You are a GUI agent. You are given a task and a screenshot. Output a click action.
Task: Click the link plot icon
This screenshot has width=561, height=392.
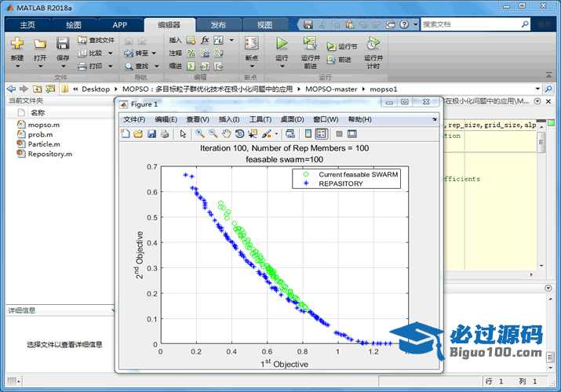click(x=290, y=134)
